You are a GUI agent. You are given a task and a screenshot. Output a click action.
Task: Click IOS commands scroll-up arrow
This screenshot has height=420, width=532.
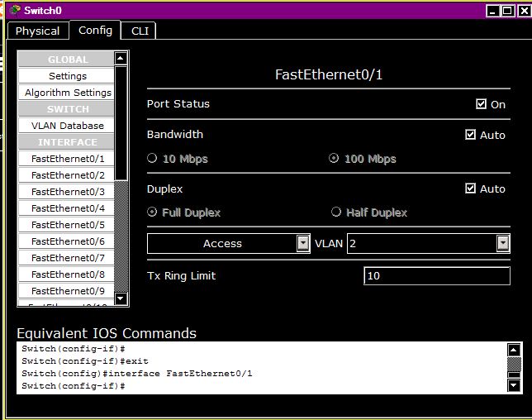[x=514, y=350]
